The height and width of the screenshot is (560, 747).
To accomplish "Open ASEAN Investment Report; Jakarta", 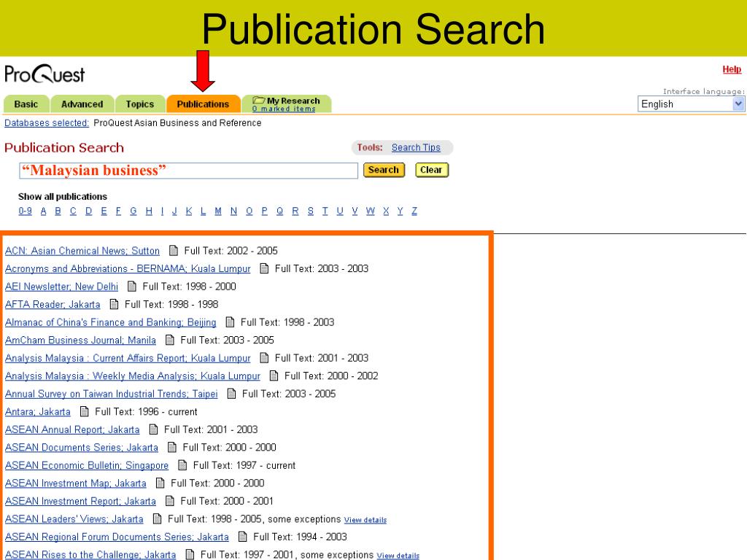I will point(80,502).
